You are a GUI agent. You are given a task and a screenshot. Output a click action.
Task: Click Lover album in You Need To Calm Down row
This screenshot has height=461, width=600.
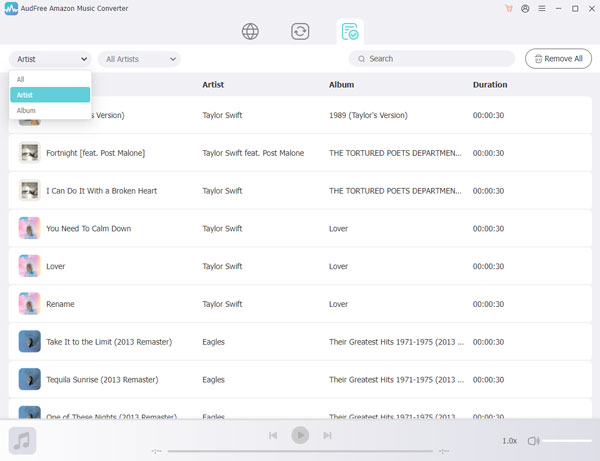point(338,228)
